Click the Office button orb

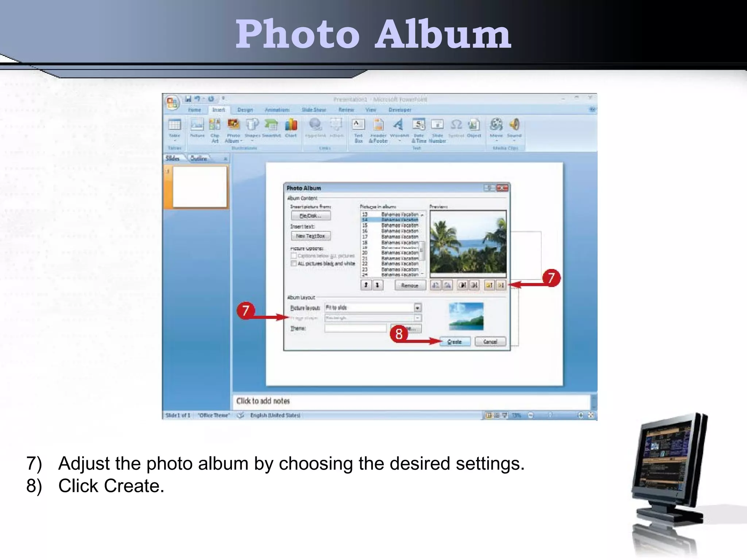(172, 102)
